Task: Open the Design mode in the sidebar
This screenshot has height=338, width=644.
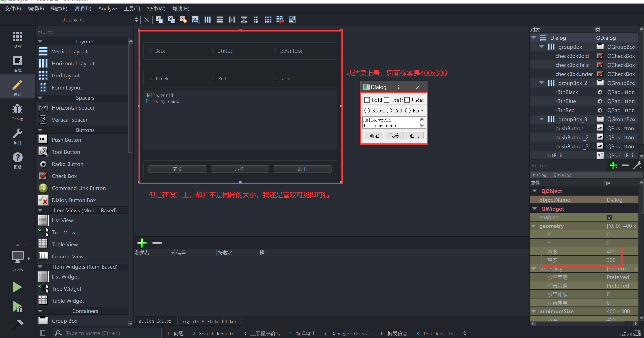Action: tap(17, 87)
